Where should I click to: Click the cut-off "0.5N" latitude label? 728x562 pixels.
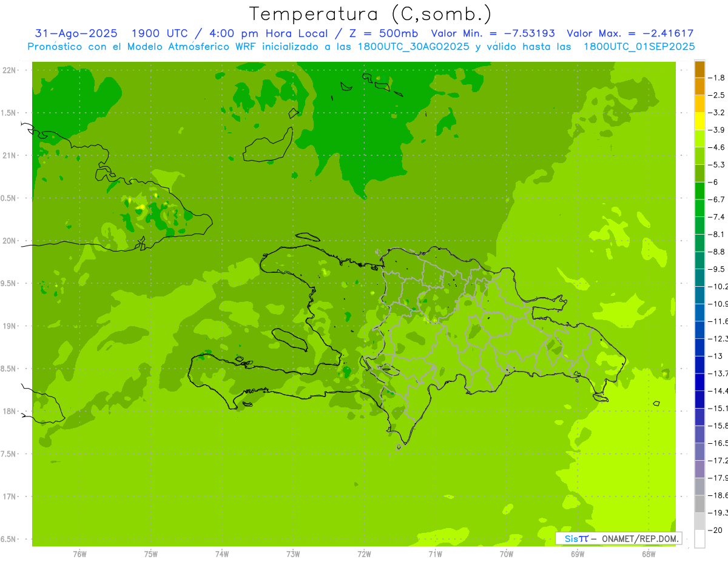(8, 198)
